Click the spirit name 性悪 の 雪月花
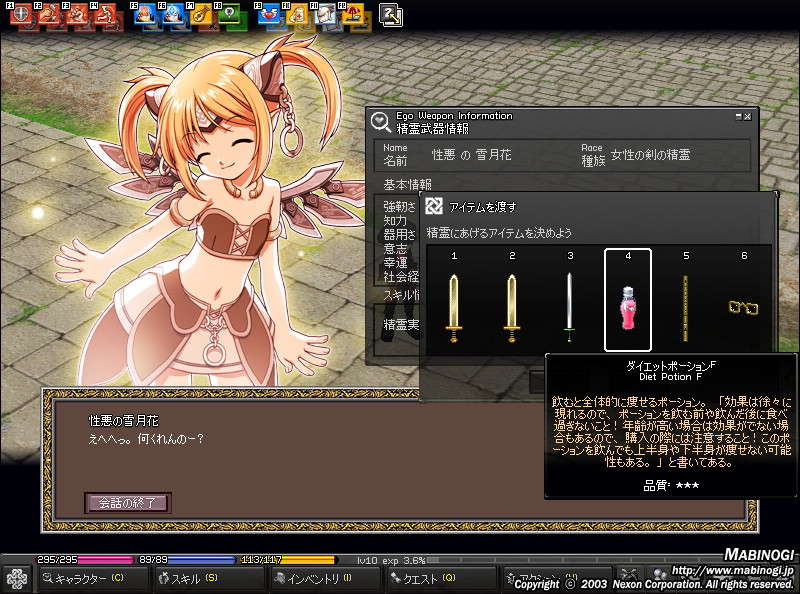800x594 pixels. coord(471,155)
